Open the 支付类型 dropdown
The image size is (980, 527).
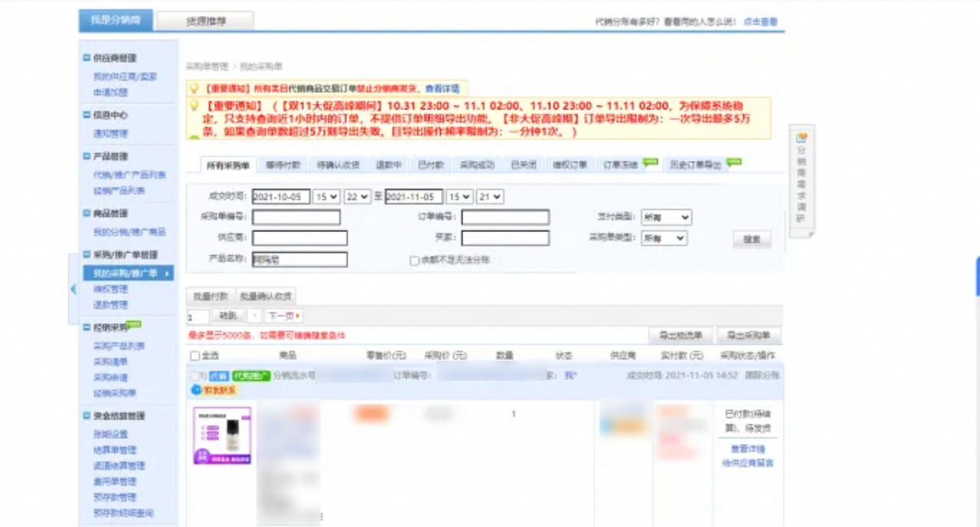click(x=665, y=218)
